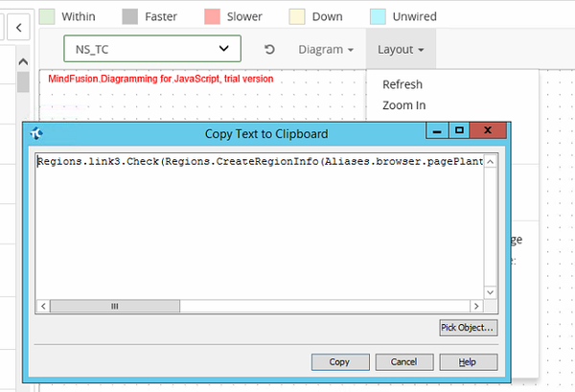Image resolution: width=575 pixels, height=392 pixels.
Task: Collapse the left panel with chevron button
Action: 19,27
